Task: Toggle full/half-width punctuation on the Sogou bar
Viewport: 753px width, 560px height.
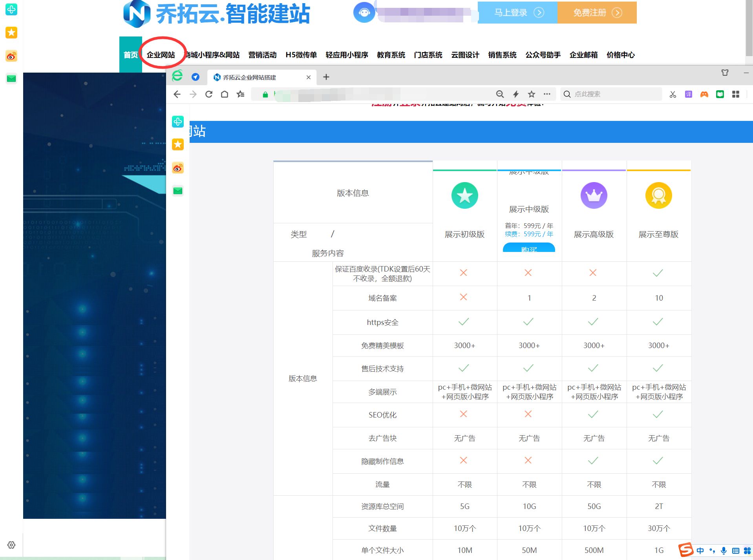Action: click(713, 551)
